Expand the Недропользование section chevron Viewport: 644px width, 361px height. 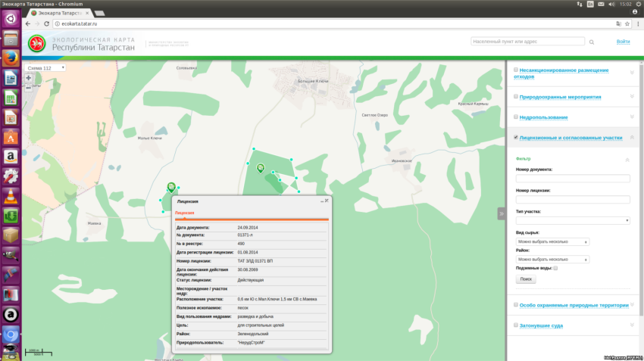click(633, 117)
